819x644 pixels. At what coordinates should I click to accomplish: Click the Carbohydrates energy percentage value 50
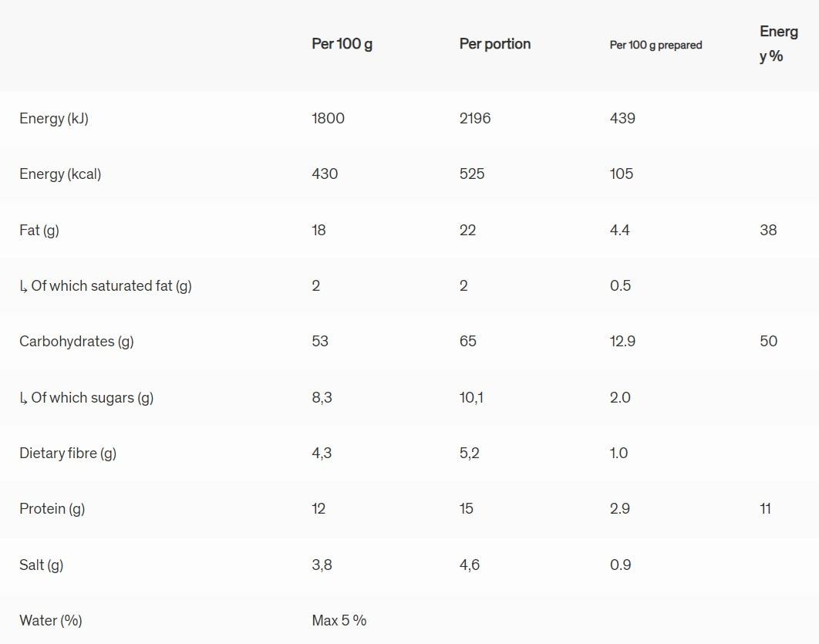[x=768, y=342]
